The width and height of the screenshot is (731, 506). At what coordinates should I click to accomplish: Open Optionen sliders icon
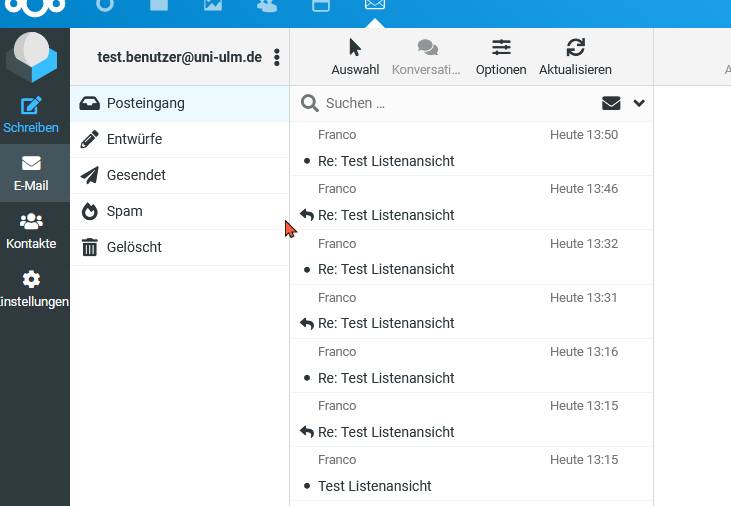click(x=501, y=47)
